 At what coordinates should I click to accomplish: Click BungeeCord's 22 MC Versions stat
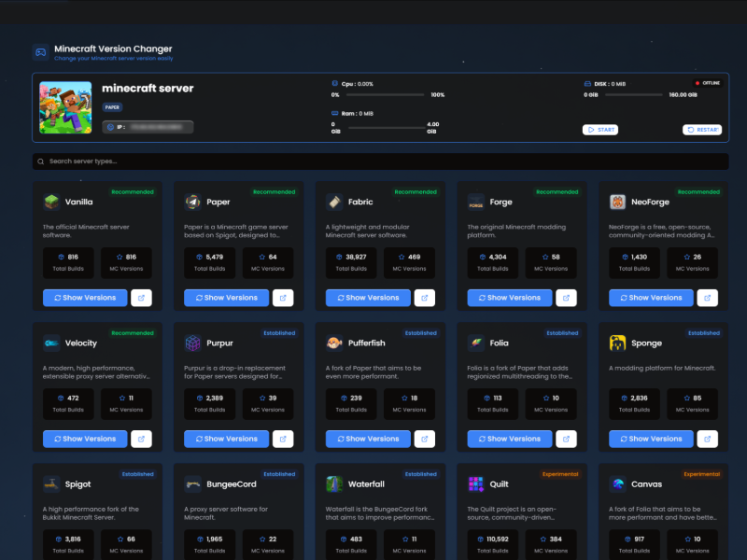268,545
